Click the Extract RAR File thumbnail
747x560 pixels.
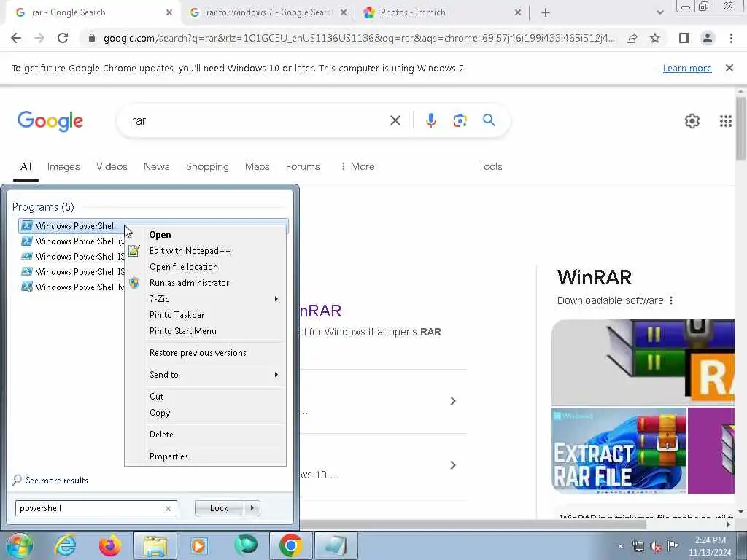pyautogui.click(x=619, y=451)
